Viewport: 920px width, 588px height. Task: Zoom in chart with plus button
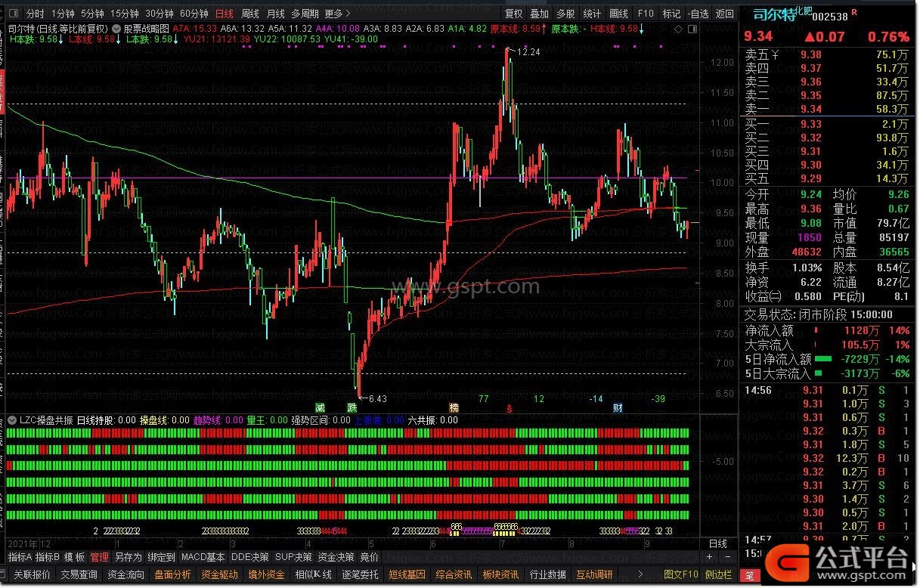click(708, 556)
